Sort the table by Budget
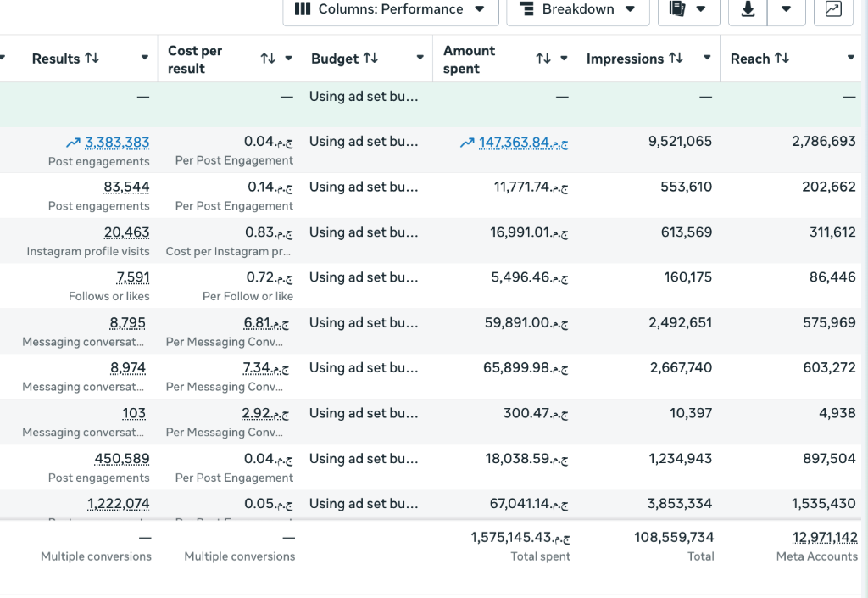This screenshot has height=598, width=868. click(371, 59)
